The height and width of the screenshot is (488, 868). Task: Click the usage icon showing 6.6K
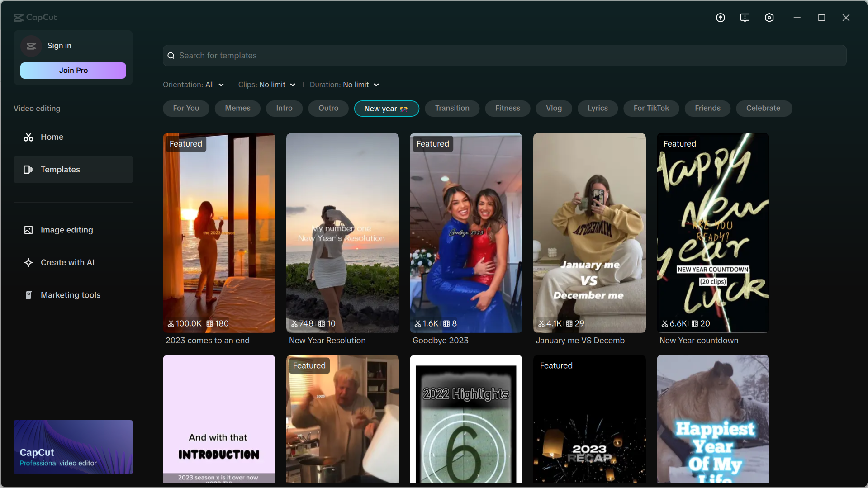click(x=665, y=324)
